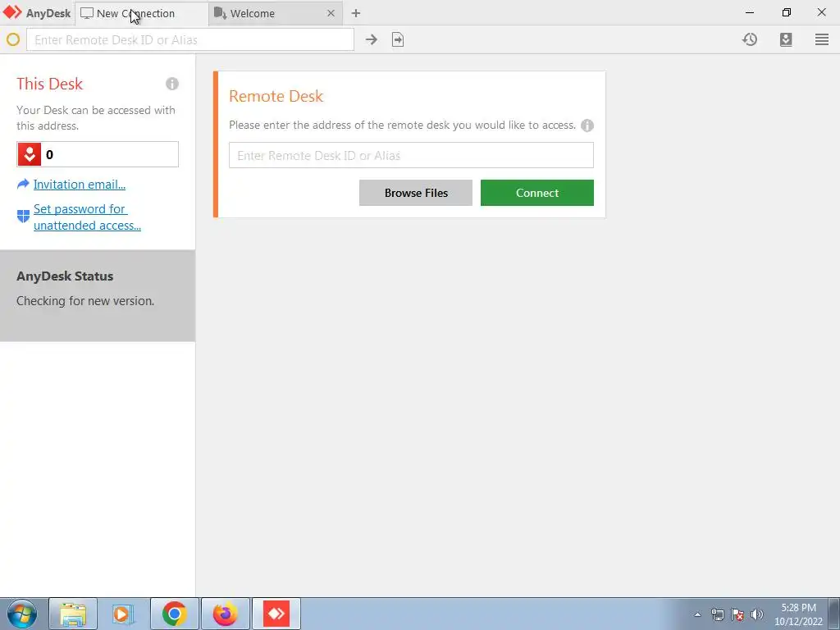The height and width of the screenshot is (630, 840).
Task: Click the AnyDesk taskbar button
Action: pyautogui.click(x=276, y=614)
